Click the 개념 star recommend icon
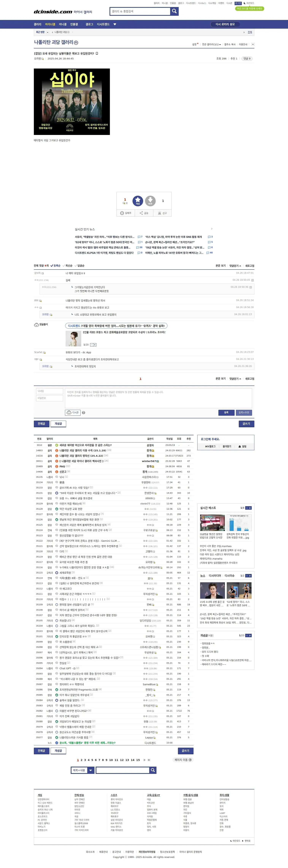The image size is (288, 868). (138, 201)
